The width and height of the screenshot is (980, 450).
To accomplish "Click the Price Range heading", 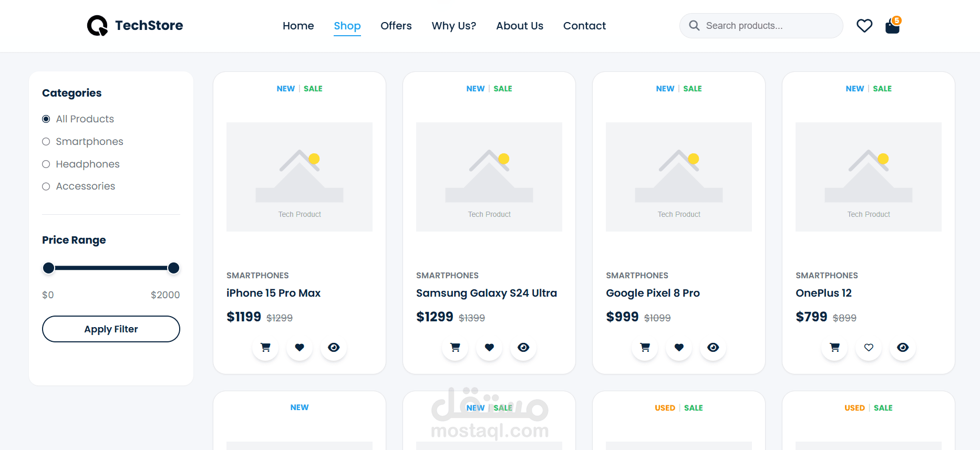I will click(74, 240).
